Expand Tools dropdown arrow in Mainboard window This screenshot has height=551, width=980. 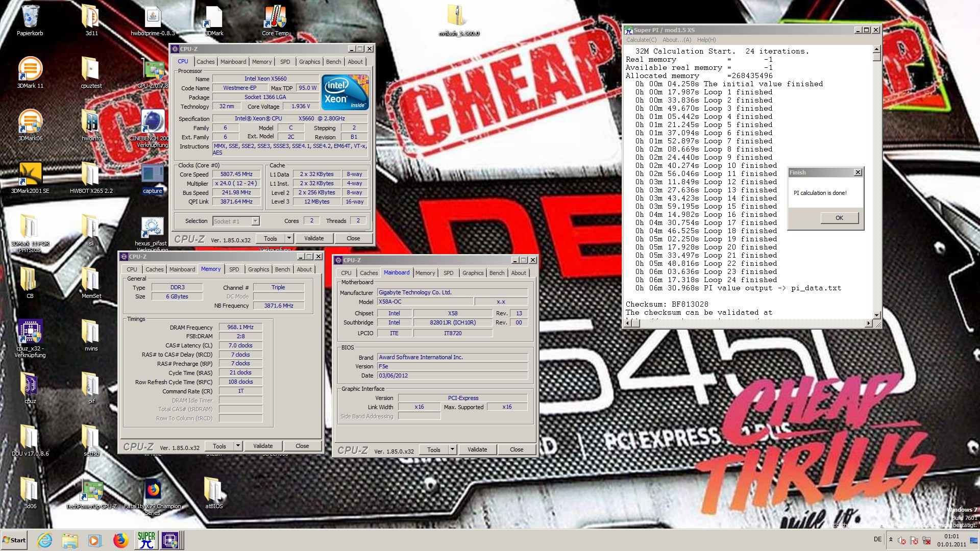[x=452, y=449]
